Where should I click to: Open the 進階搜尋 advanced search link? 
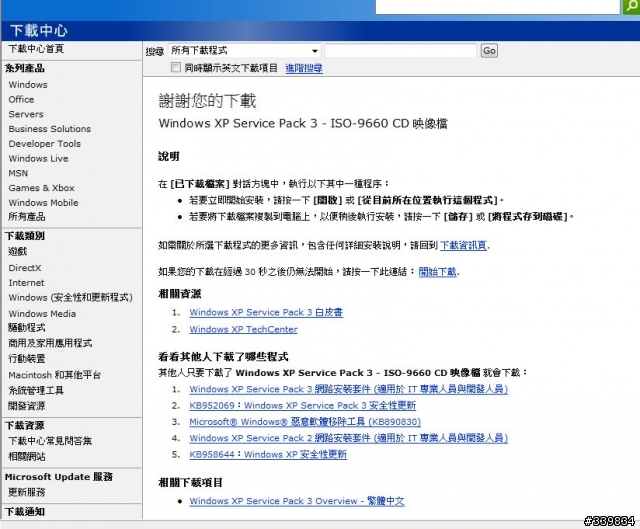tap(304, 68)
